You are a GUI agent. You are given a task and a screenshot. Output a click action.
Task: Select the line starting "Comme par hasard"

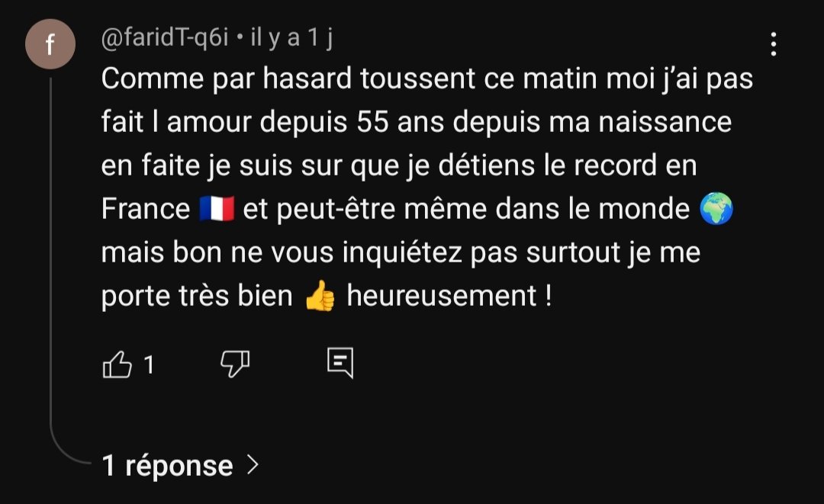[x=426, y=79]
